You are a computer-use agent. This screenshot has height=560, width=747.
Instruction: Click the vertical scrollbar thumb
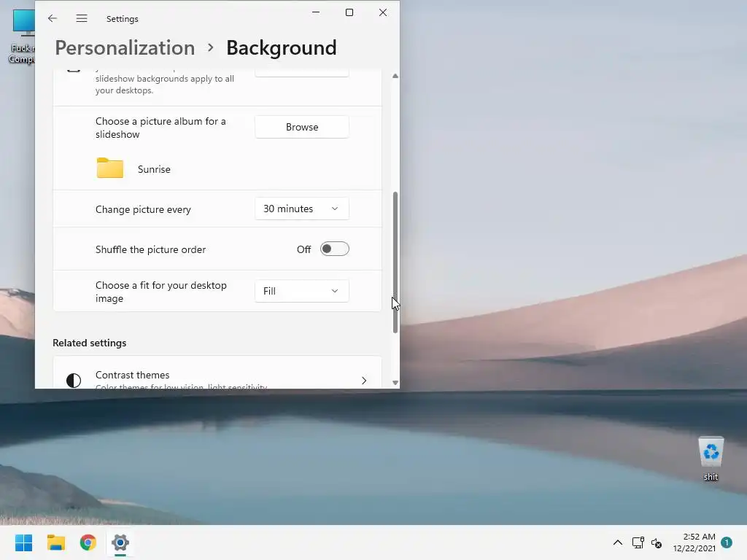[395, 262]
